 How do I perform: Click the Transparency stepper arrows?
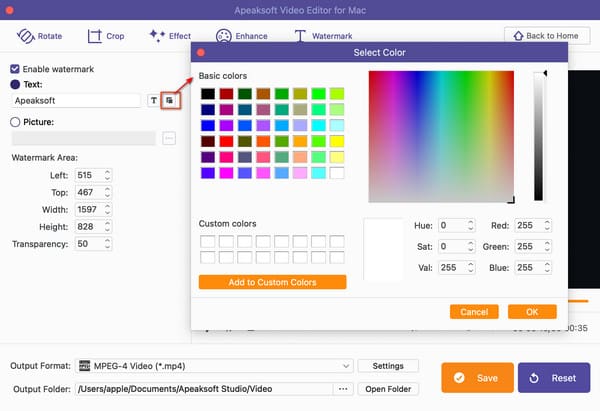tap(108, 244)
